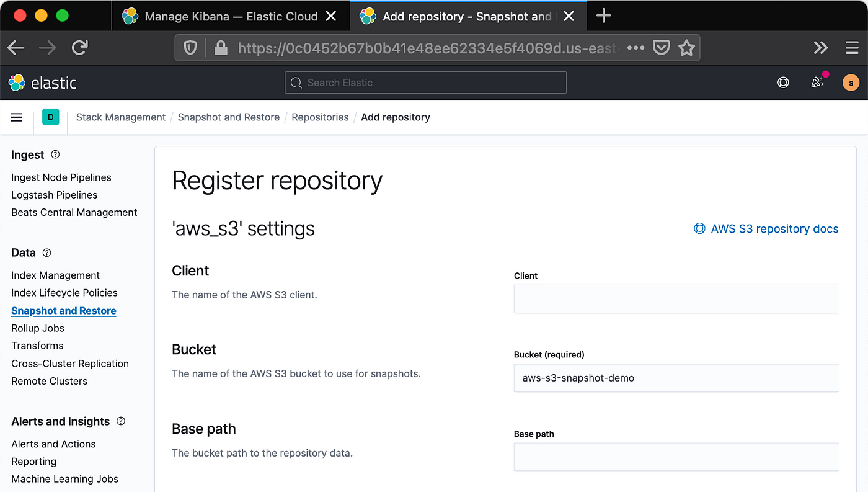Click the Stack Management breadcrumb

pyautogui.click(x=121, y=117)
